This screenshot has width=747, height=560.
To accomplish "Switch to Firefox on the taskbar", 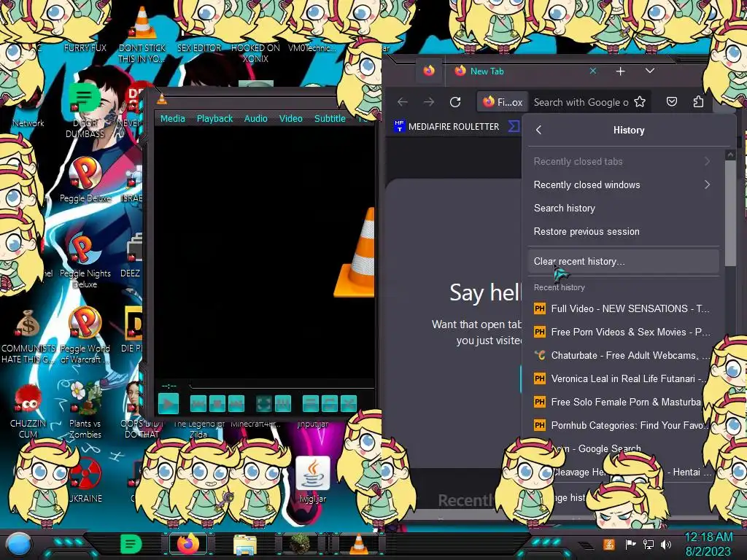I will pyautogui.click(x=188, y=544).
